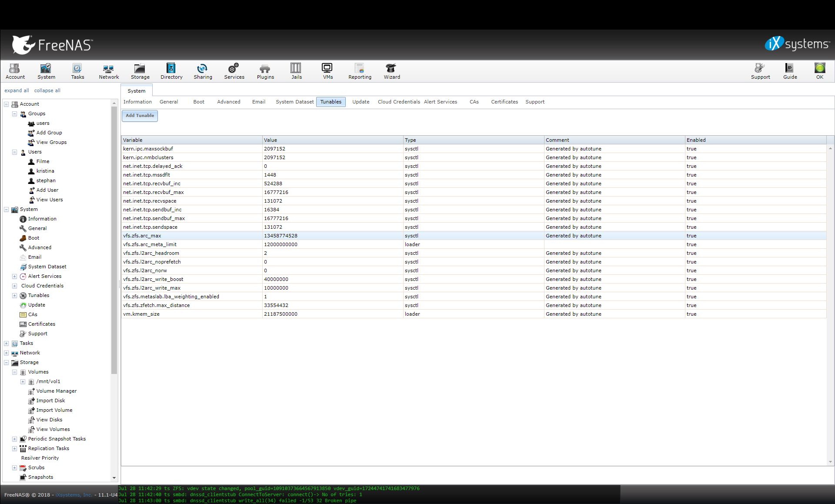Click the expand all link
This screenshot has width=835, height=504.
point(17,90)
